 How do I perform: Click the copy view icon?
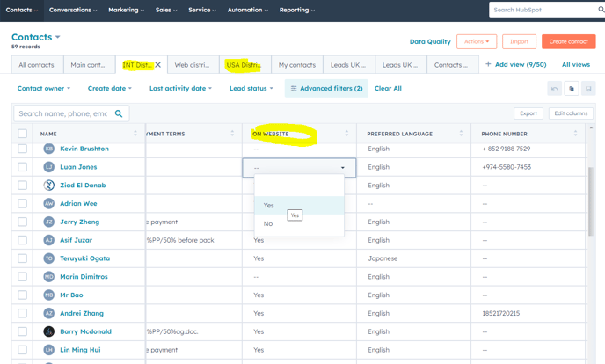point(572,89)
